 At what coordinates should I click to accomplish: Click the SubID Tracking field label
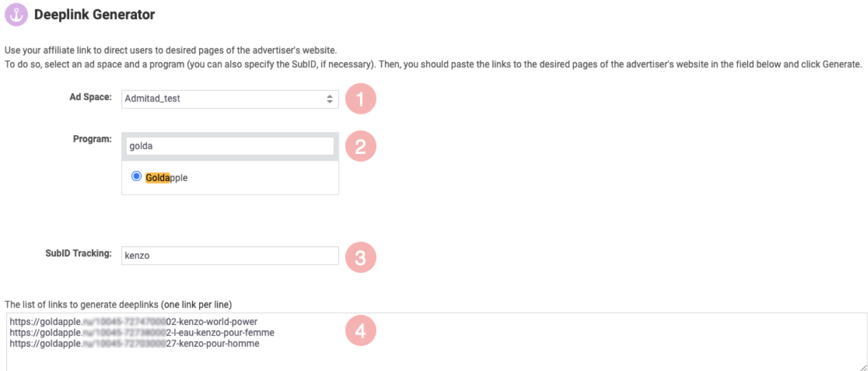coord(78,253)
